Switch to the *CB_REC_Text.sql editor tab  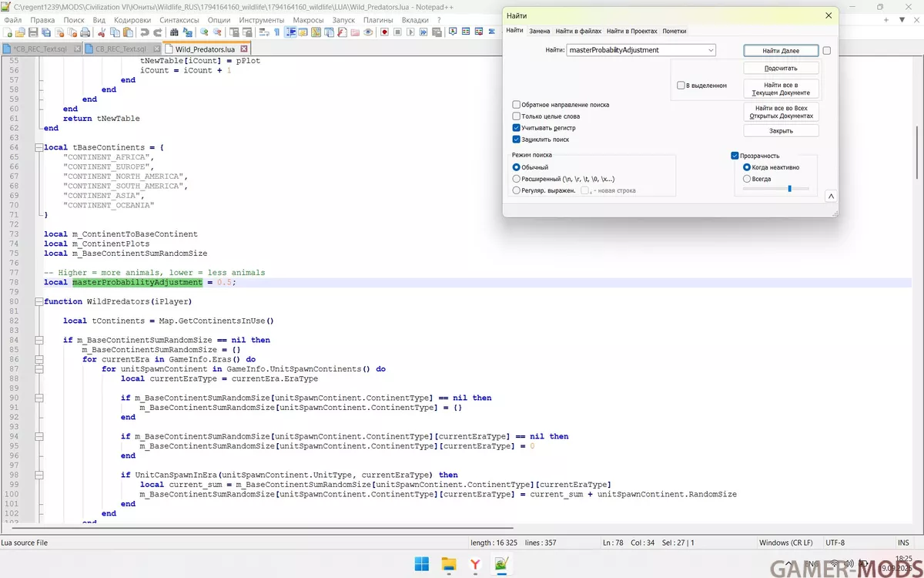(x=40, y=49)
